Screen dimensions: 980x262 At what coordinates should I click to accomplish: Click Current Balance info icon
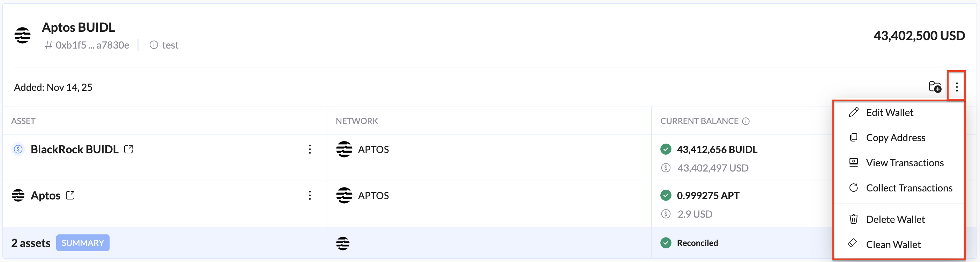(x=746, y=121)
